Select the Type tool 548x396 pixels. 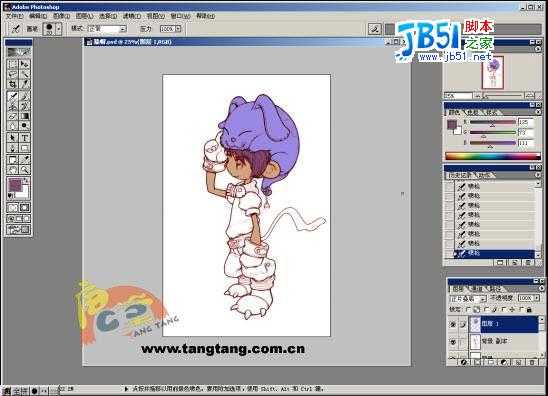tap(24, 138)
